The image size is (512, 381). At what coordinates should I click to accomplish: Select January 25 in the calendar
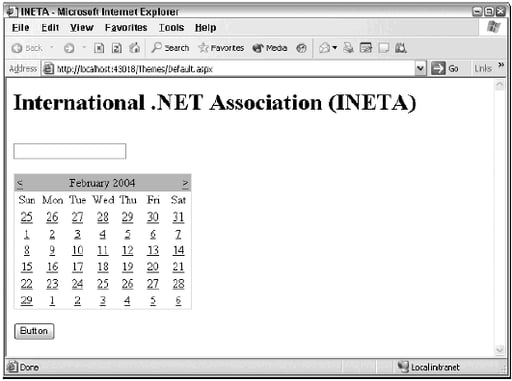[x=27, y=217]
